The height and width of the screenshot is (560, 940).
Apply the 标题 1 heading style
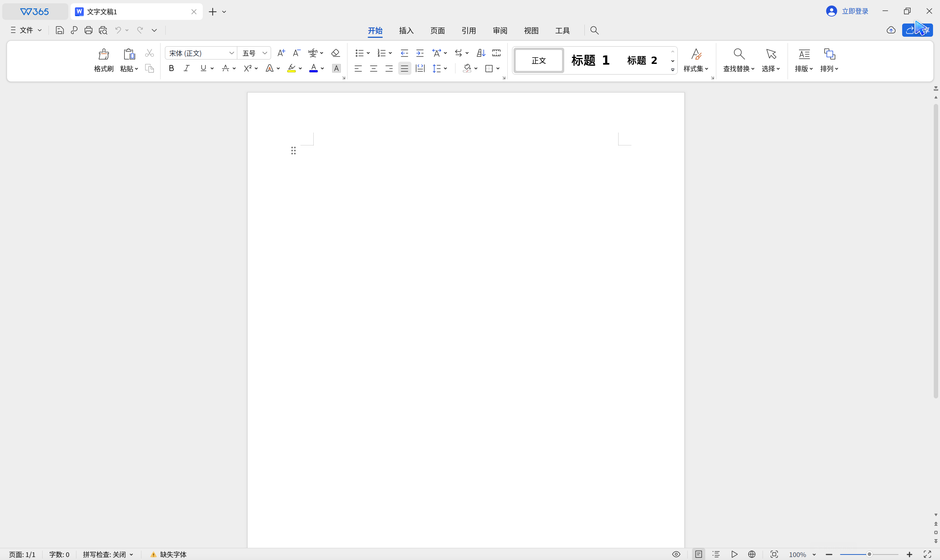click(591, 60)
